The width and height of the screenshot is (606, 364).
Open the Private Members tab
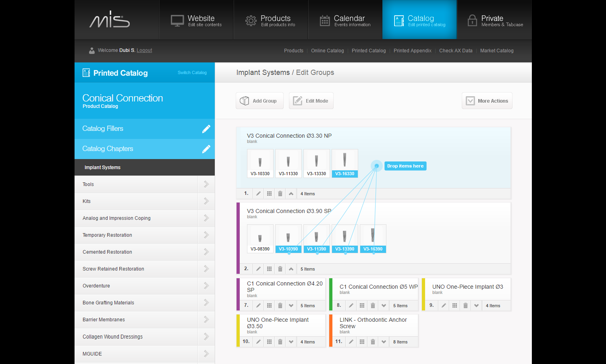pyautogui.click(x=495, y=20)
